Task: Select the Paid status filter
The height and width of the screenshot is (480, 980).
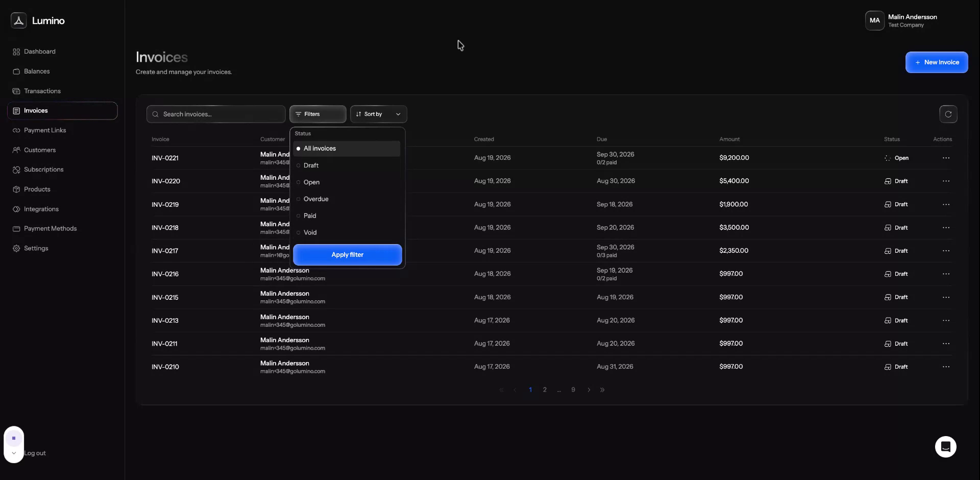Action: (x=347, y=216)
